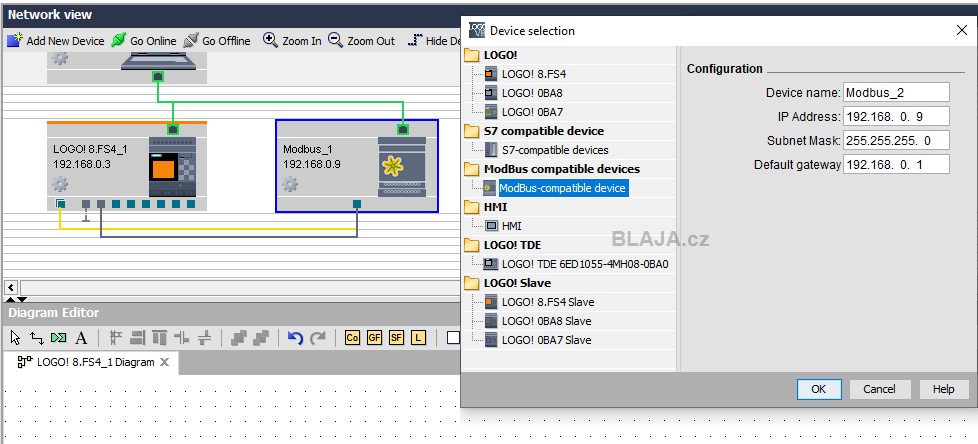The height and width of the screenshot is (444, 978).
Task: Click Help in Device selection dialog
Action: coord(944,389)
